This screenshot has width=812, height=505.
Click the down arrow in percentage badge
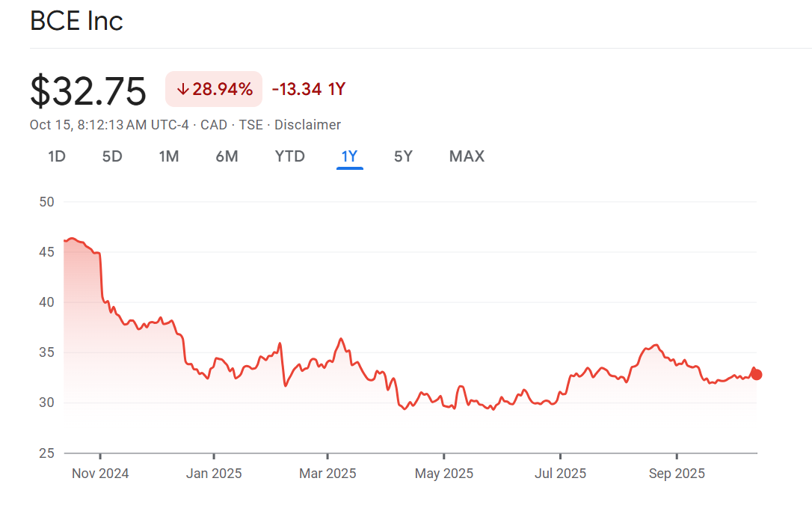point(182,90)
